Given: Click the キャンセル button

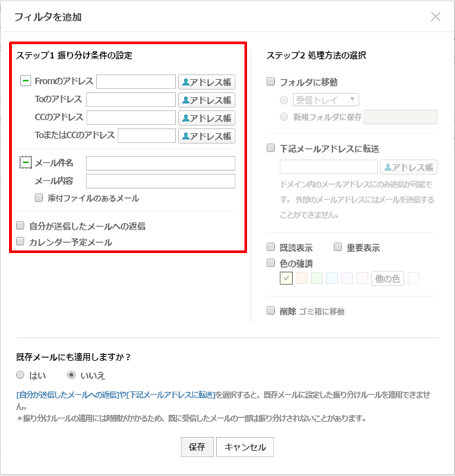Looking at the screenshot, I should click(x=245, y=447).
